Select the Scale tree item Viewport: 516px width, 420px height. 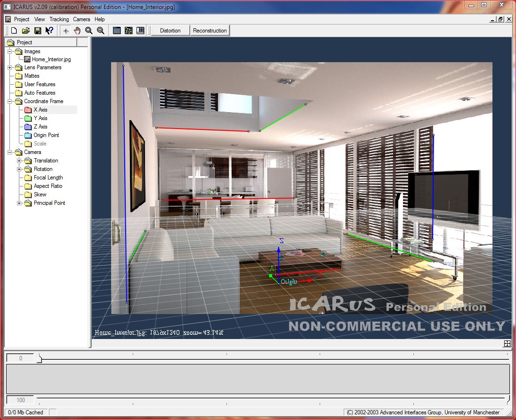coord(40,144)
